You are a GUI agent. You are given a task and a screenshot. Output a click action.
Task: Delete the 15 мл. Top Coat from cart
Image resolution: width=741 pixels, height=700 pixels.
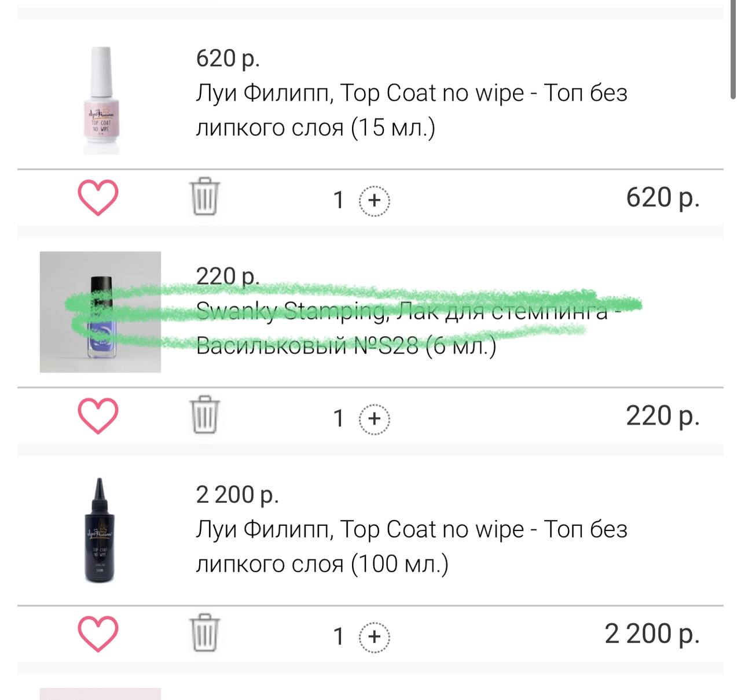[x=204, y=197]
